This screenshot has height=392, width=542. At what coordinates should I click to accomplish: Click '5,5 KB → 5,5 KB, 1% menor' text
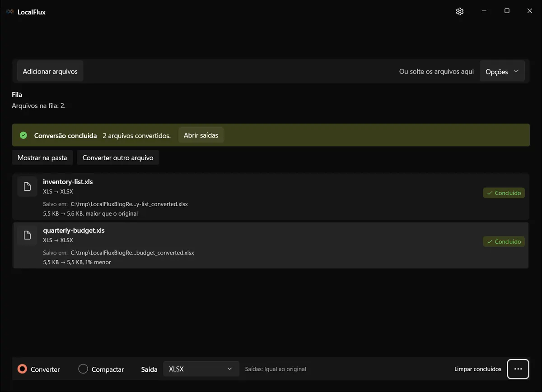(x=77, y=262)
